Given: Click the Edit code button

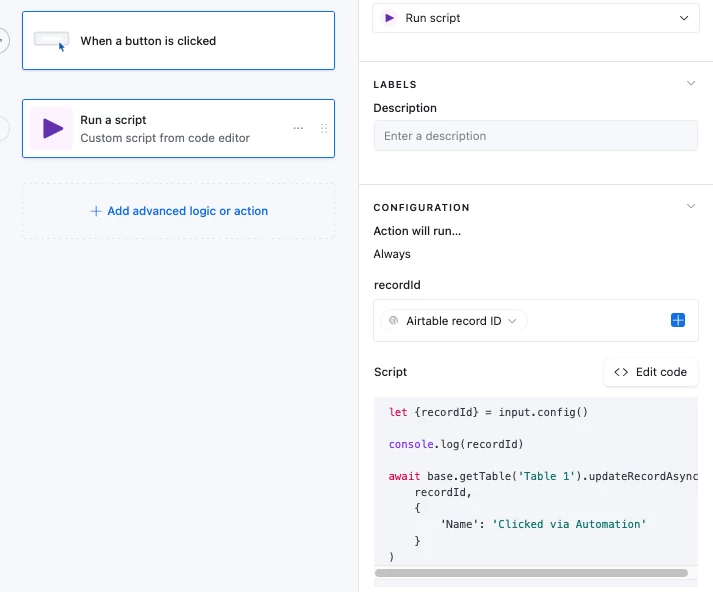Looking at the screenshot, I should (650, 372).
